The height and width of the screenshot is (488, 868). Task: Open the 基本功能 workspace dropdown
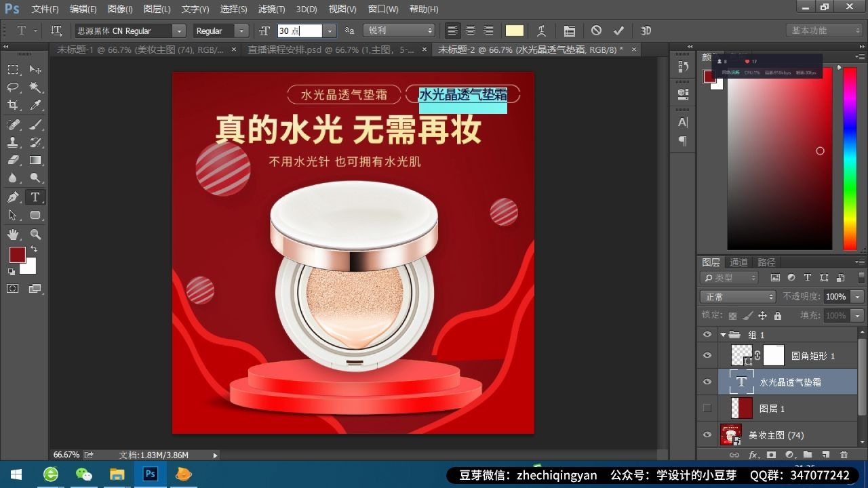826,30
